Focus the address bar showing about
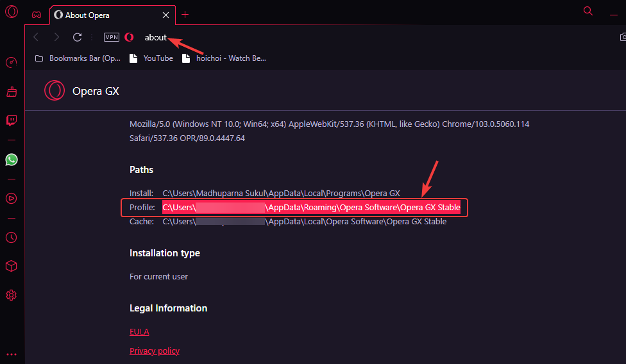 (155, 37)
